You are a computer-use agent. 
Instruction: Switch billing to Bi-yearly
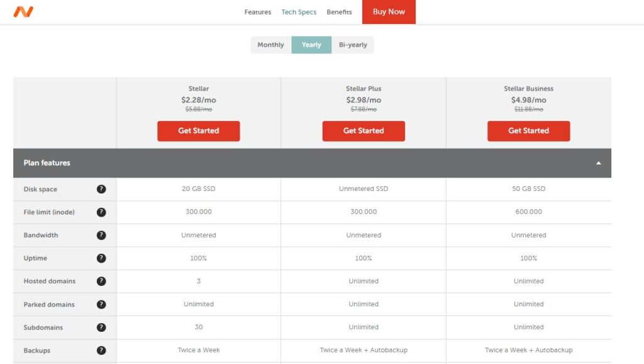click(x=353, y=45)
